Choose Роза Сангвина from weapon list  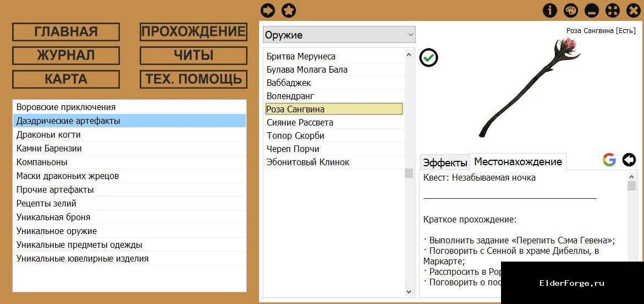coord(334,109)
